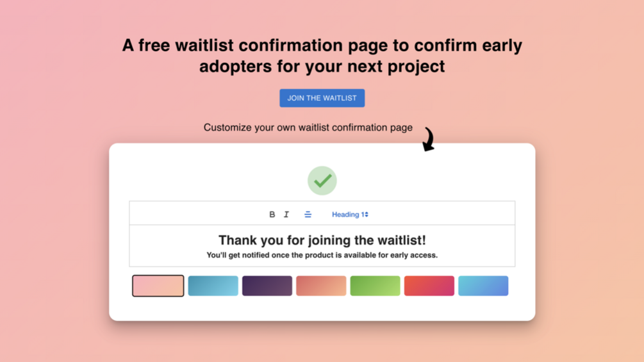Toggle italic formatting in the editor
The image size is (644, 362).
coord(286,215)
